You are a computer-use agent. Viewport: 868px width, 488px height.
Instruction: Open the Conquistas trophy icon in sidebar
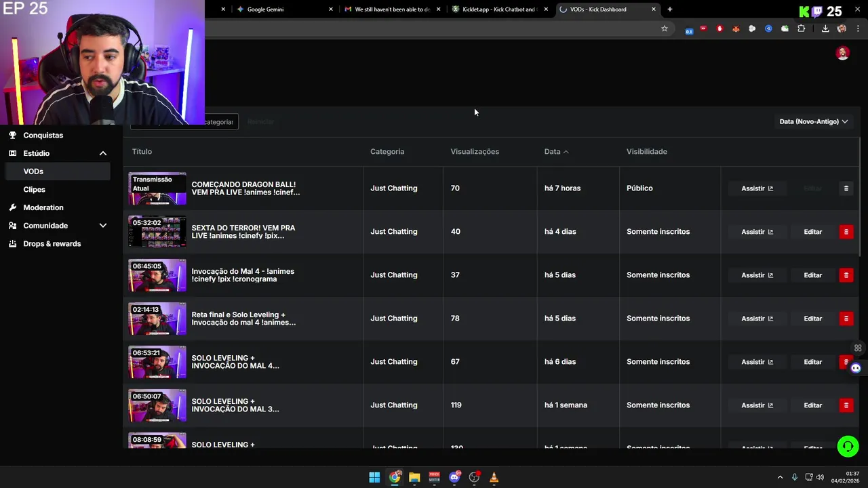[x=12, y=135]
